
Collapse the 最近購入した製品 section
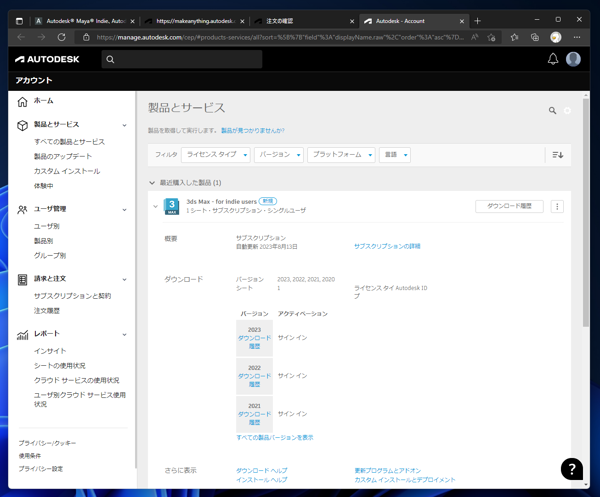(152, 183)
